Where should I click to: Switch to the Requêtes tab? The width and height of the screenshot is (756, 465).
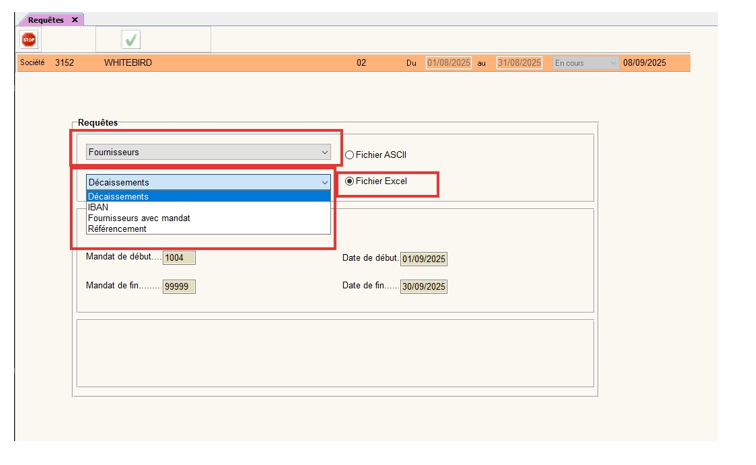pos(46,20)
